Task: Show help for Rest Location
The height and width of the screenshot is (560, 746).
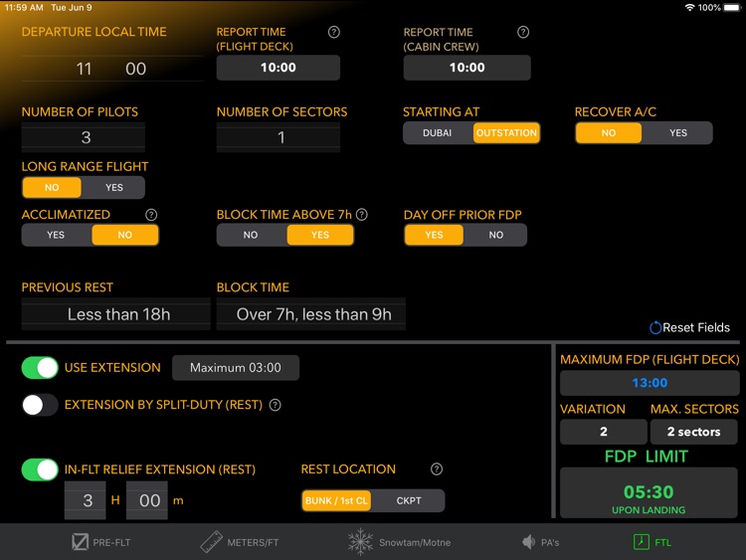Action: pos(437,469)
